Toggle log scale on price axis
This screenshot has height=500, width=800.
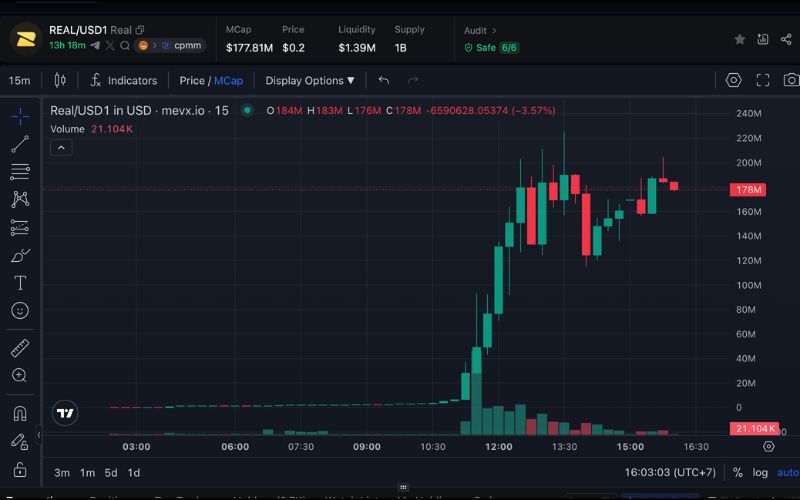(x=762, y=473)
